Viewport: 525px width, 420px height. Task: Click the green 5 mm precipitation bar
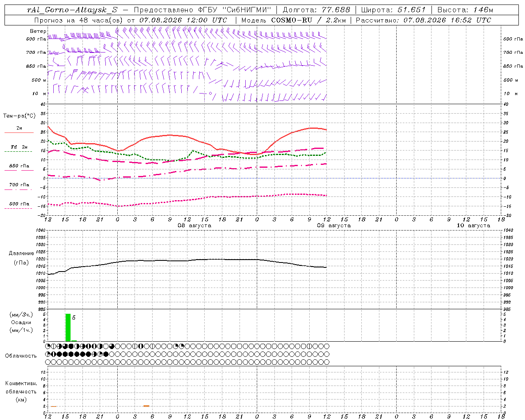[68, 327]
